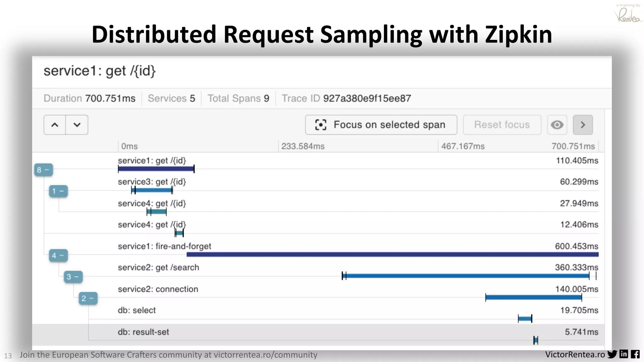644x362 pixels.
Task: Click the 'db: result-set' row label
Action: pos(143,332)
